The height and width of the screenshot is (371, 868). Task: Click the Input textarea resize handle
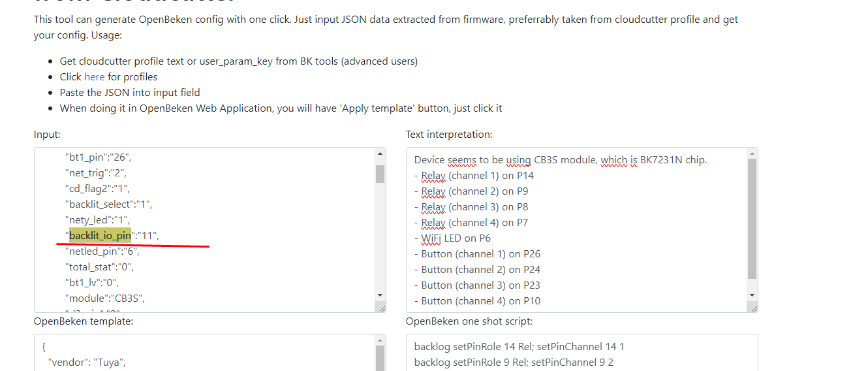coord(380,307)
